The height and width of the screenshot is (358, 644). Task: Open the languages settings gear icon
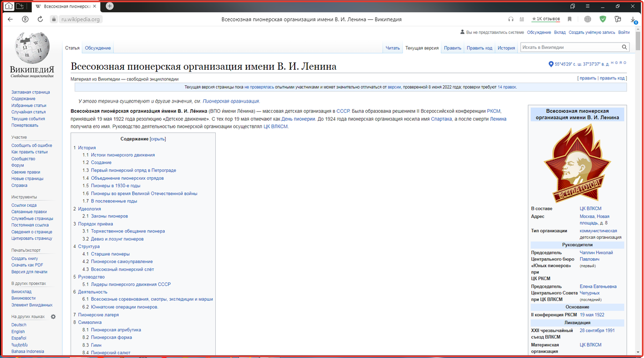click(x=53, y=317)
